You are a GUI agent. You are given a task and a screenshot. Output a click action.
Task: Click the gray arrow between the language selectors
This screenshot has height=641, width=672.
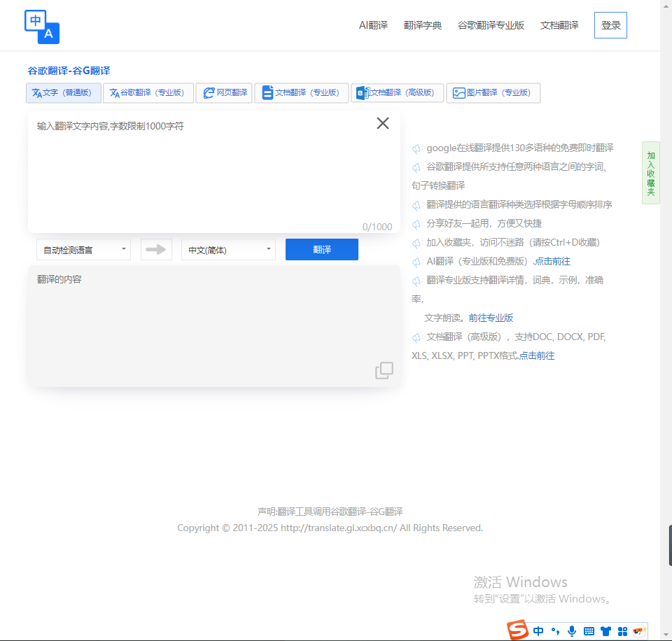(x=156, y=249)
